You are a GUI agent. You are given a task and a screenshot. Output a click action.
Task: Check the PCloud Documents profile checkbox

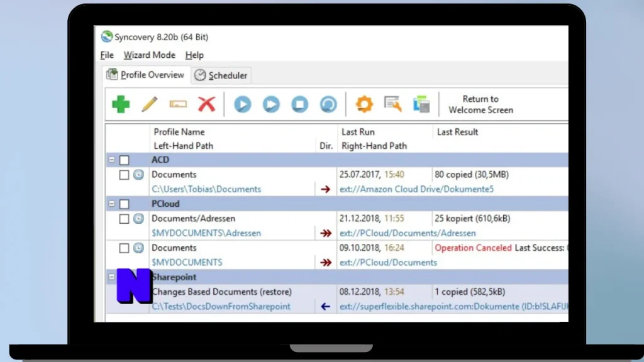(x=124, y=248)
